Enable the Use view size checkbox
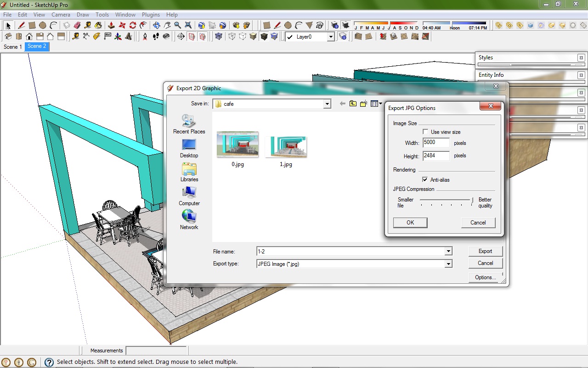This screenshot has width=588, height=368. click(x=425, y=132)
